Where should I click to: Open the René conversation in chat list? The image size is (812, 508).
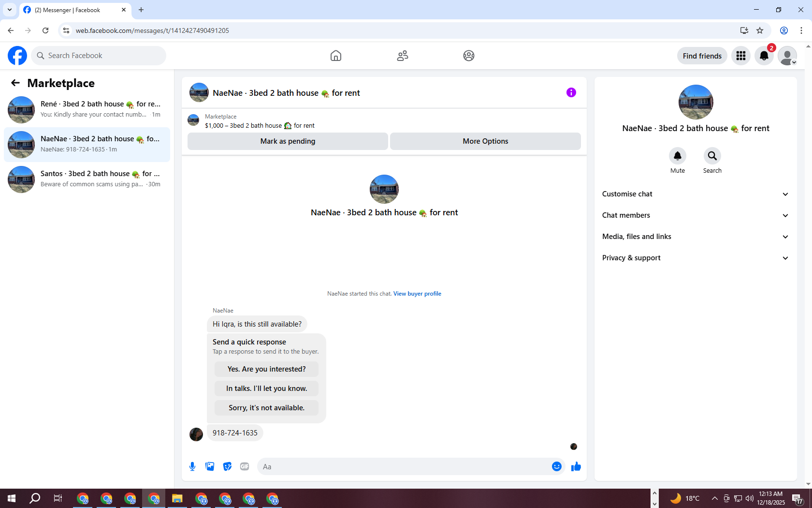click(87, 110)
